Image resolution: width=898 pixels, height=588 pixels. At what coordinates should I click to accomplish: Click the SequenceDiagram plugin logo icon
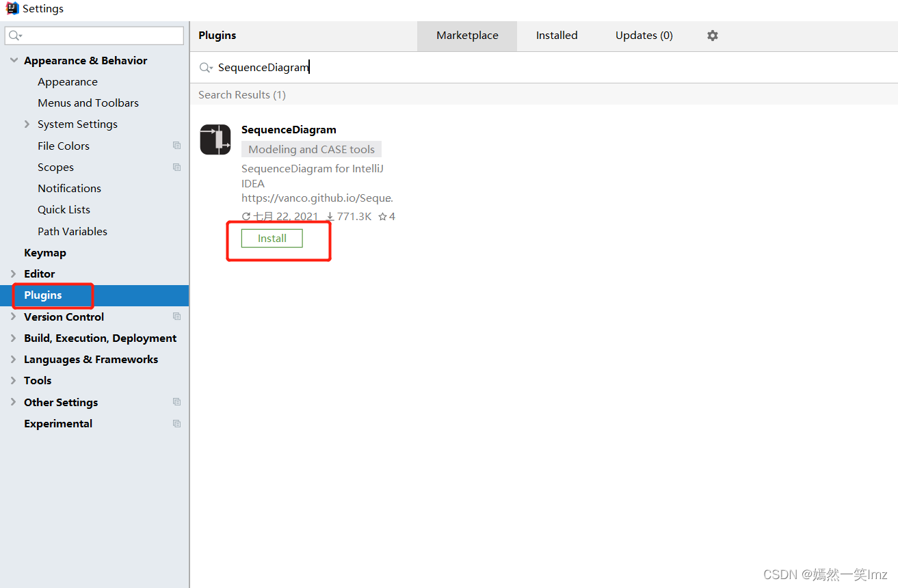coord(215,139)
